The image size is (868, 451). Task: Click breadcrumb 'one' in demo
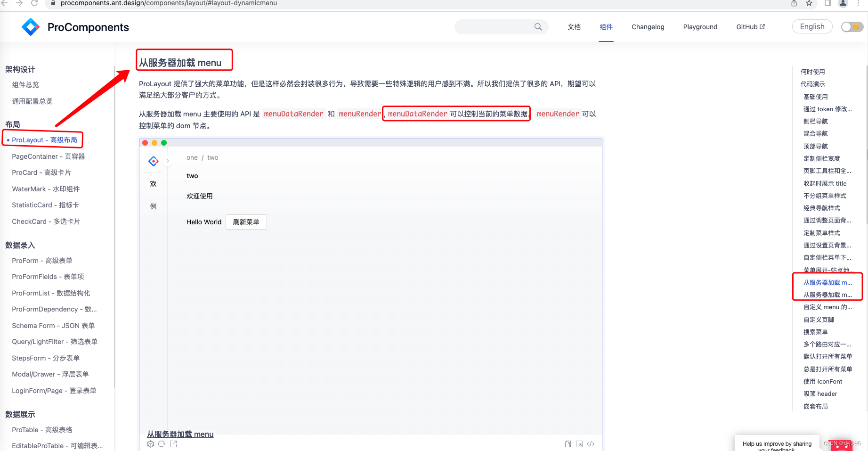coord(192,157)
